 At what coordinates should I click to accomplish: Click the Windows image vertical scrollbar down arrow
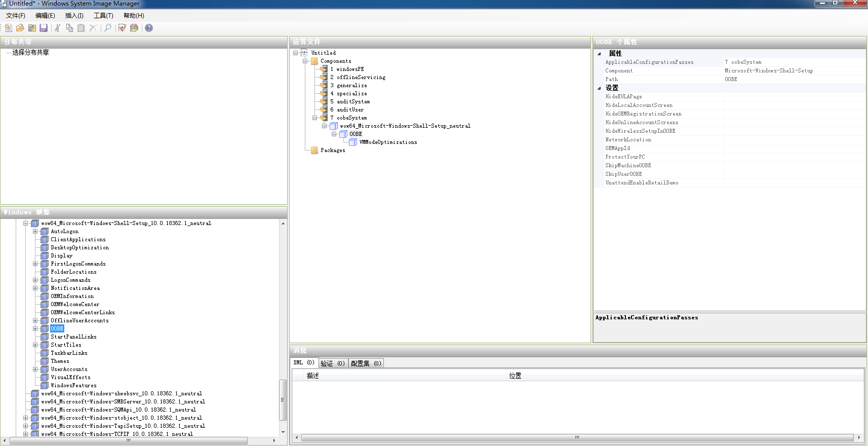(x=283, y=432)
